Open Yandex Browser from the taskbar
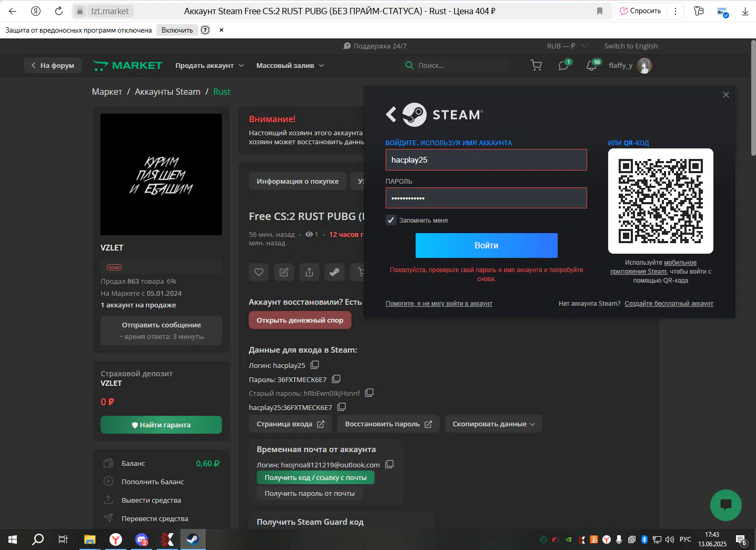 click(116, 539)
